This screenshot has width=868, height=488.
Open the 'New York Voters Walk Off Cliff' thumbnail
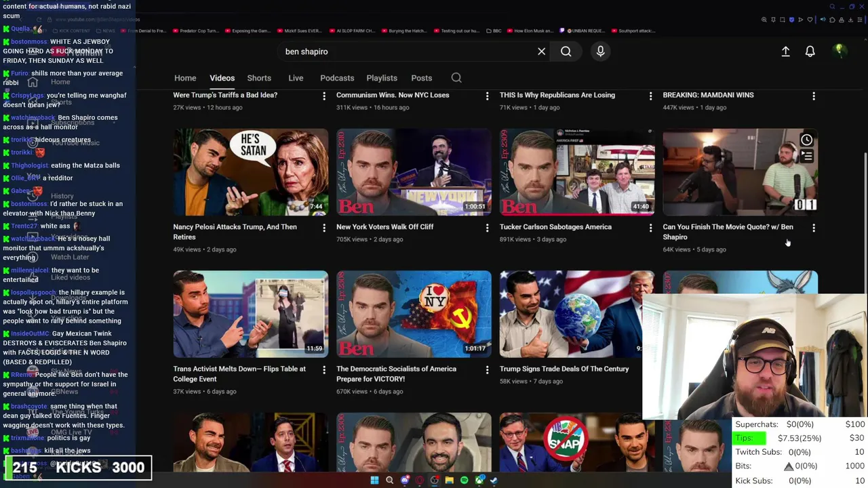414,172
